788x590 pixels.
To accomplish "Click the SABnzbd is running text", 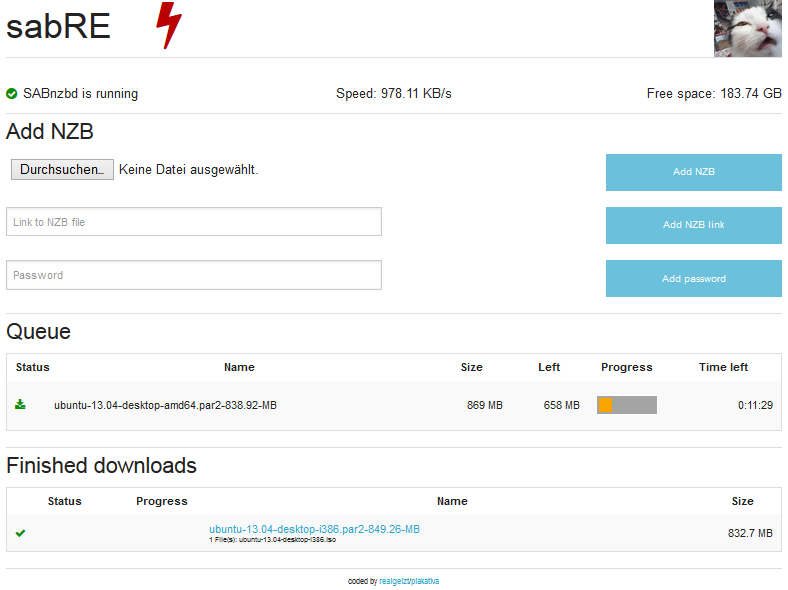I will click(80, 93).
